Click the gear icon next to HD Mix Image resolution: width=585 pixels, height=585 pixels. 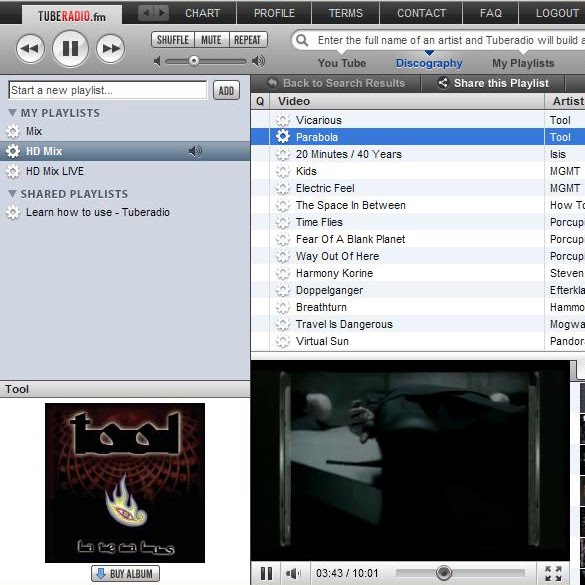pyautogui.click(x=13, y=151)
